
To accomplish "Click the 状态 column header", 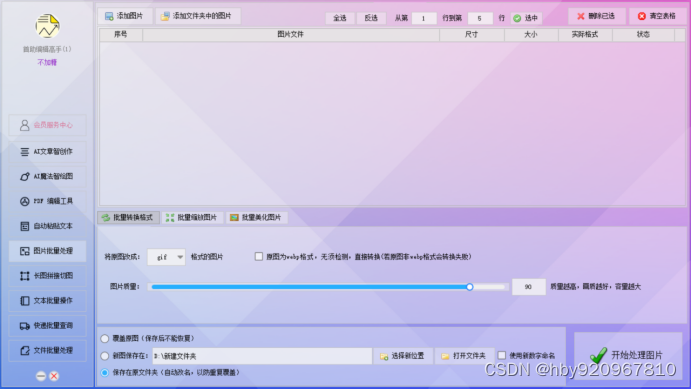I will pyautogui.click(x=643, y=34).
